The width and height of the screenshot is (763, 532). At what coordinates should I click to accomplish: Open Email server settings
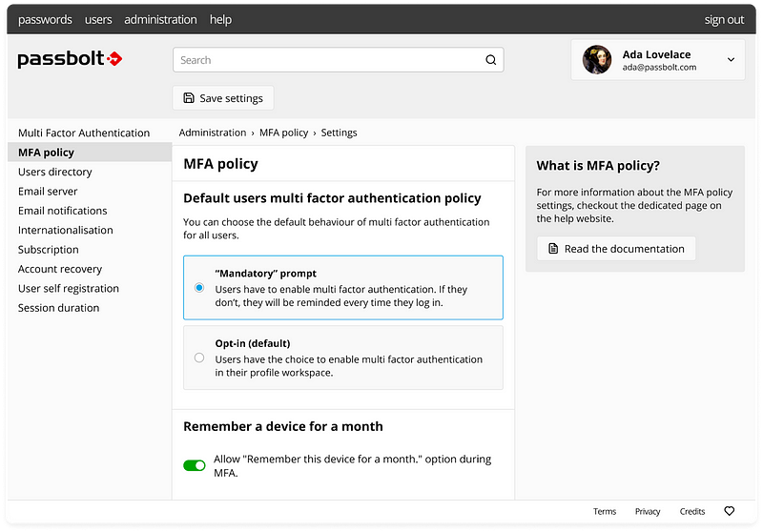(48, 191)
